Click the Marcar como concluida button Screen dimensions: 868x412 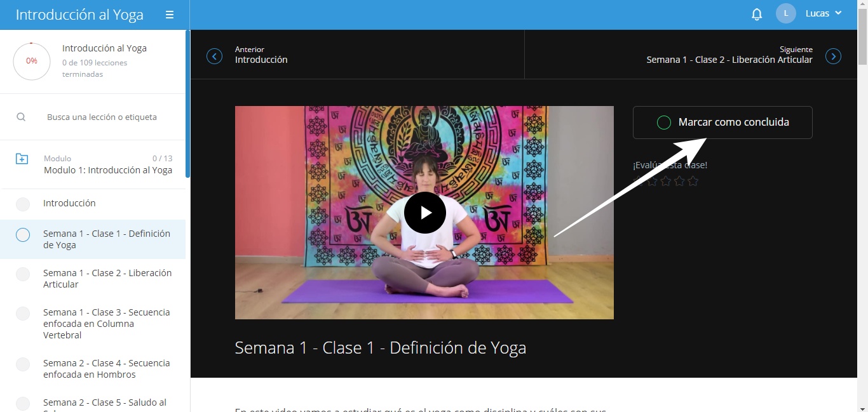pyautogui.click(x=722, y=123)
